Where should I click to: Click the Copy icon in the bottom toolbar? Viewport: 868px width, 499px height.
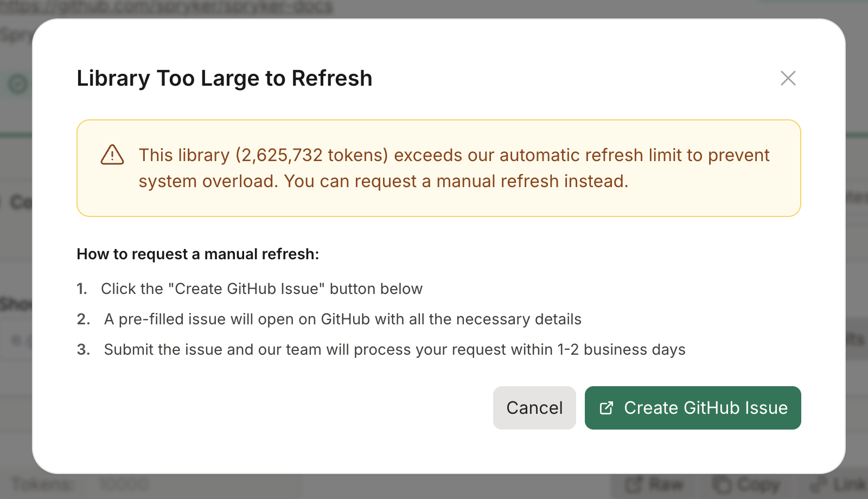click(x=722, y=485)
